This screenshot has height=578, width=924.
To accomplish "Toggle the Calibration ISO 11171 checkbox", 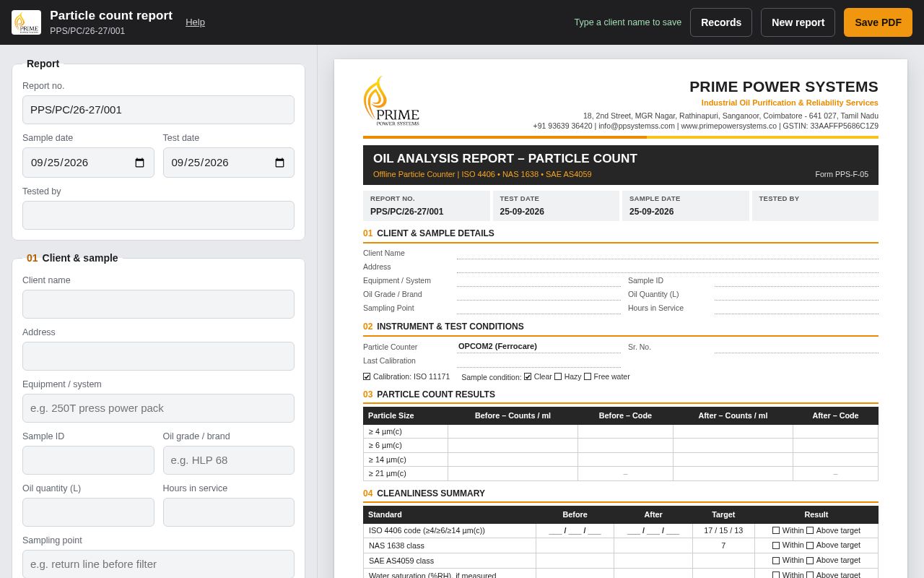I will tap(367, 376).
